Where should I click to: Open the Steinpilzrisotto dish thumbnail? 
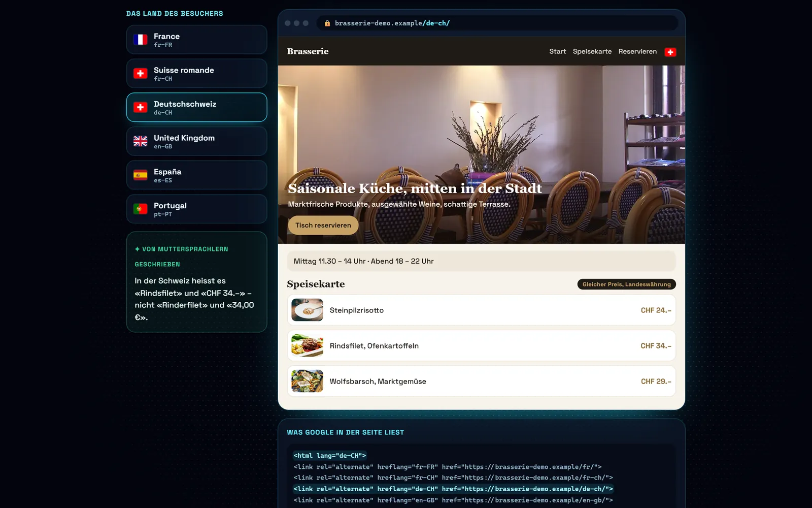307,310
